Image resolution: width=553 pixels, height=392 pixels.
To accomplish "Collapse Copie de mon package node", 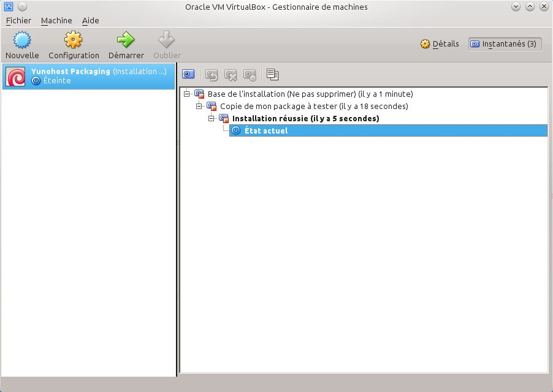I will pyautogui.click(x=199, y=106).
